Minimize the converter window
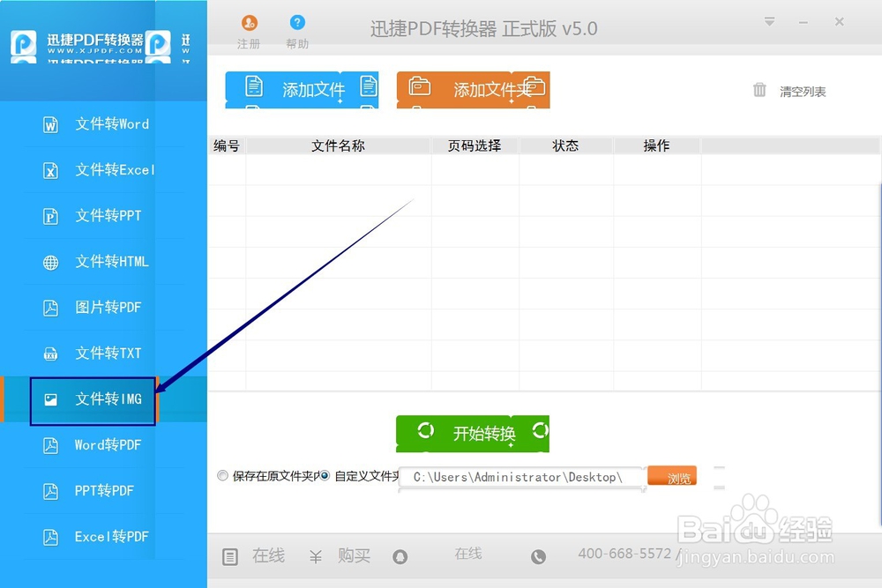The width and height of the screenshot is (882, 588). [804, 23]
